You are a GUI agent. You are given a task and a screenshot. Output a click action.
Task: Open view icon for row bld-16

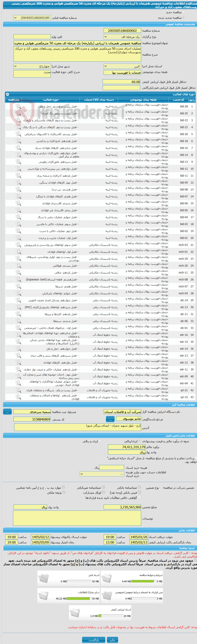pyautogui.click(x=18, y=148)
